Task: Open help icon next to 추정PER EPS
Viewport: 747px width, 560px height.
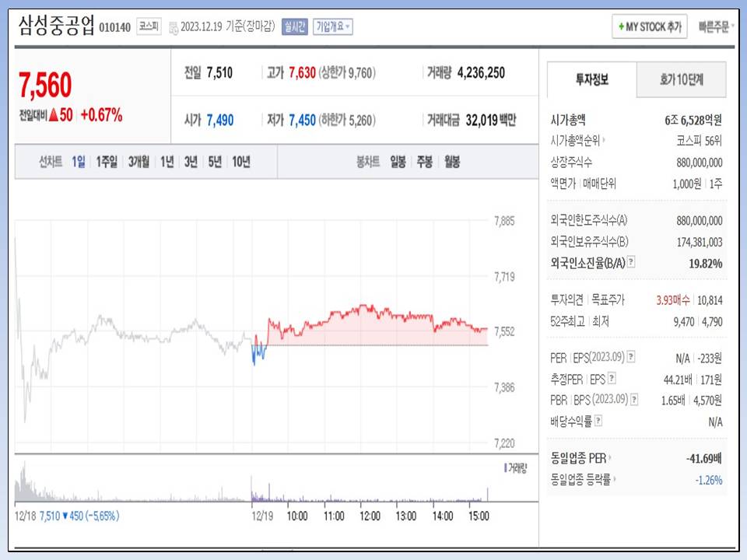Action: click(x=612, y=379)
